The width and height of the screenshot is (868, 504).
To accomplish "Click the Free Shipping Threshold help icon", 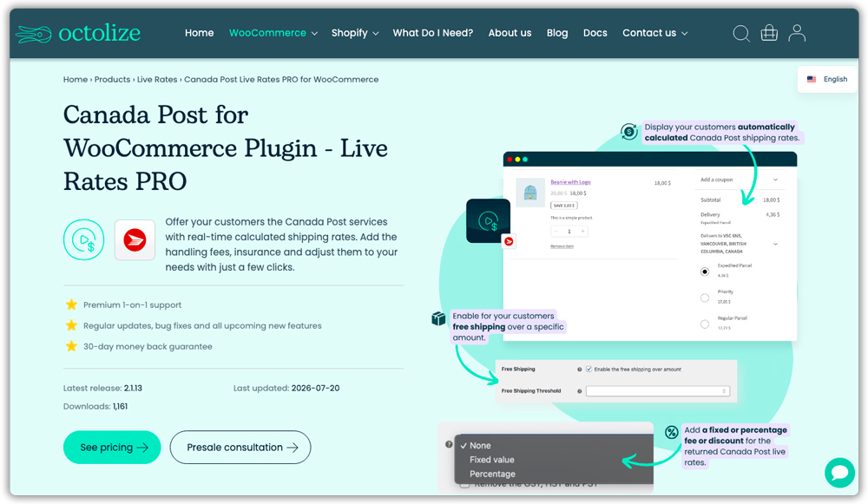I will [x=580, y=391].
